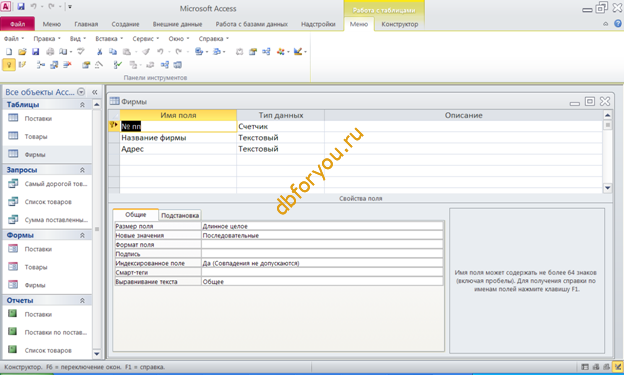Open the Undo history dropdown arrow
The height and width of the screenshot is (375, 624).
[x=169, y=52]
